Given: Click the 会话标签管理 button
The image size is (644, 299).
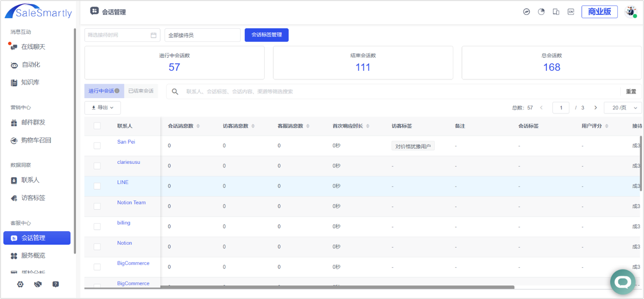Looking at the screenshot, I should [x=267, y=35].
